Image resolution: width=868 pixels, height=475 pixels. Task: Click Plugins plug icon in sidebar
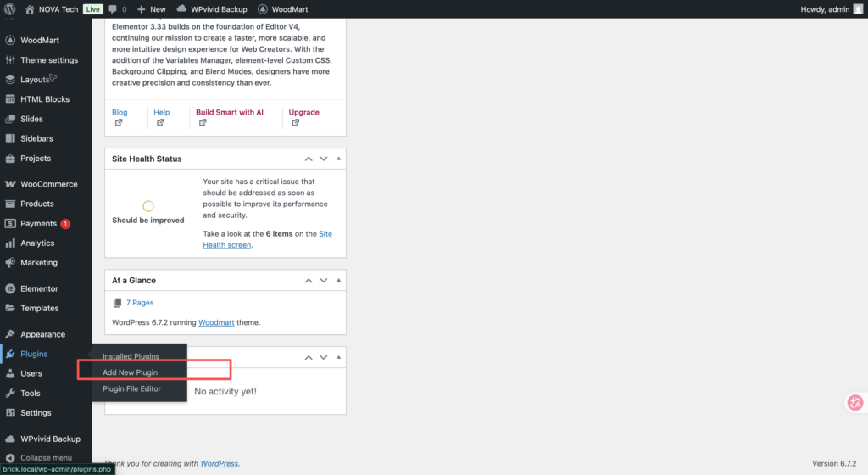click(10, 354)
